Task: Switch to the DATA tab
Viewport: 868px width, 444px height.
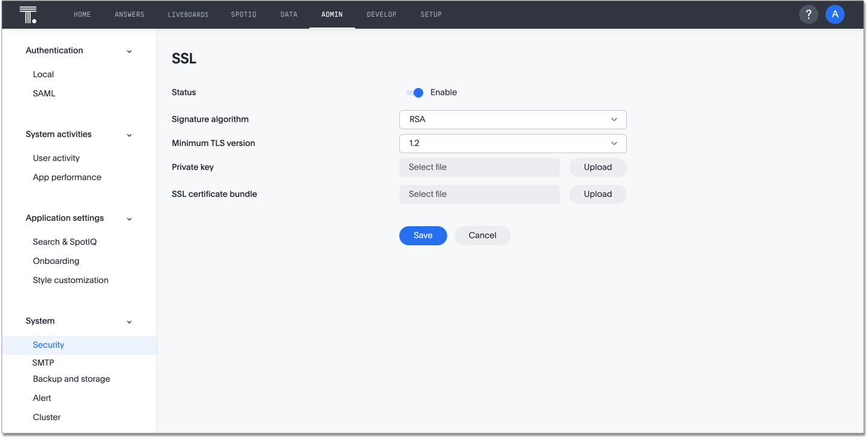Action: point(289,14)
